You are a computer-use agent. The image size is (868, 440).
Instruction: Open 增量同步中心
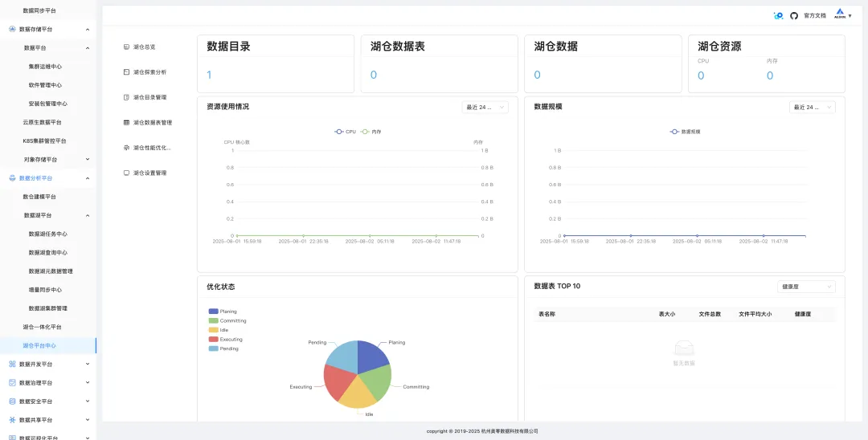pyautogui.click(x=45, y=290)
